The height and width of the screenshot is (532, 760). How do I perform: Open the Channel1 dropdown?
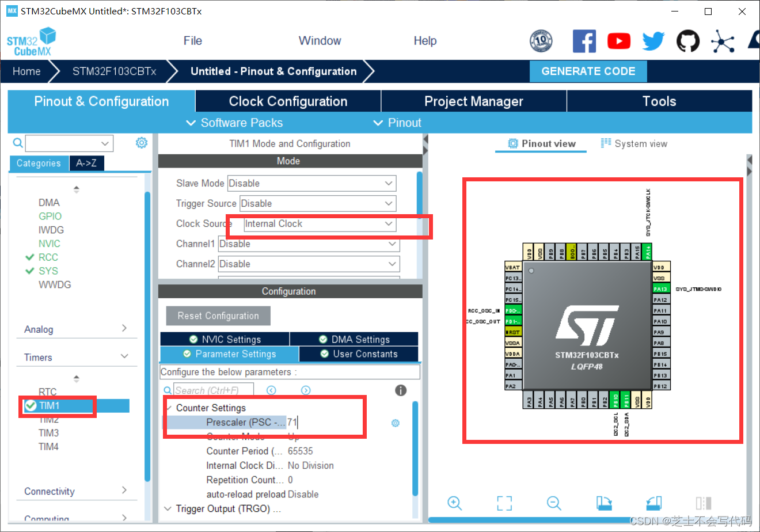(309, 244)
